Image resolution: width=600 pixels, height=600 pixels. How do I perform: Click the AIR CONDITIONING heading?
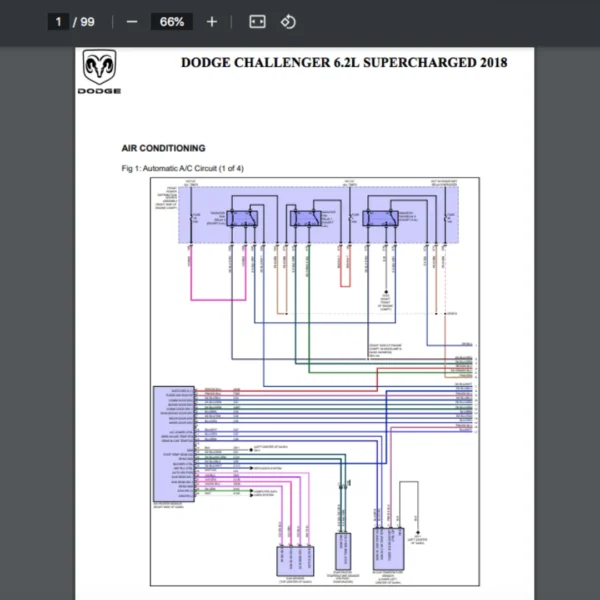[163, 148]
